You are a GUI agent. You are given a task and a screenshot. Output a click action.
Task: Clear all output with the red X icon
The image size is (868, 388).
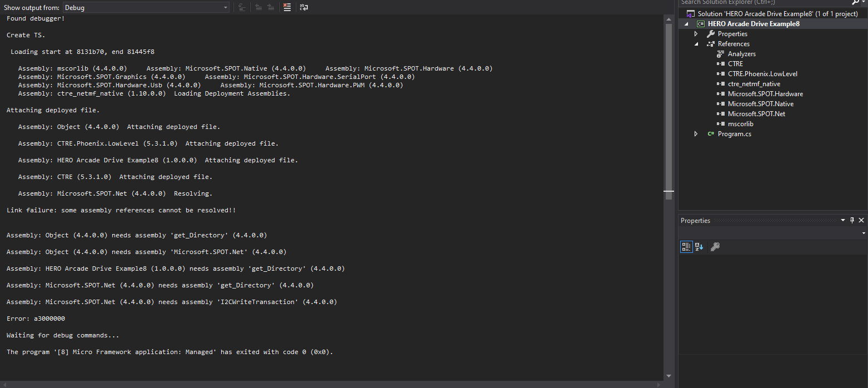coord(287,7)
